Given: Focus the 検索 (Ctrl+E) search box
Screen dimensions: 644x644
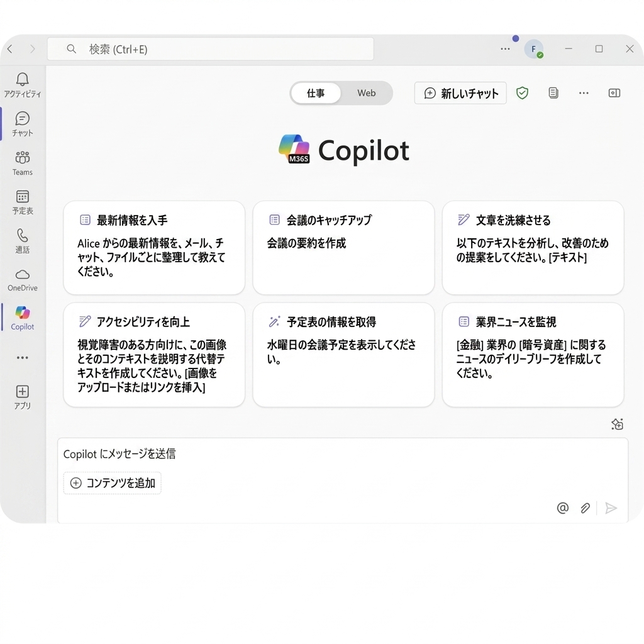Looking at the screenshot, I should pos(210,49).
